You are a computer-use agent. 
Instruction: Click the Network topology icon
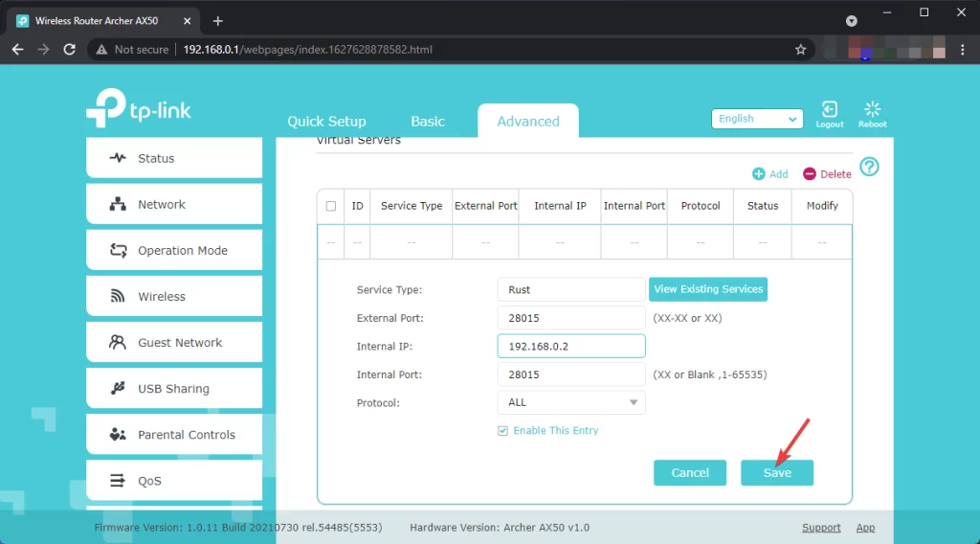click(118, 204)
